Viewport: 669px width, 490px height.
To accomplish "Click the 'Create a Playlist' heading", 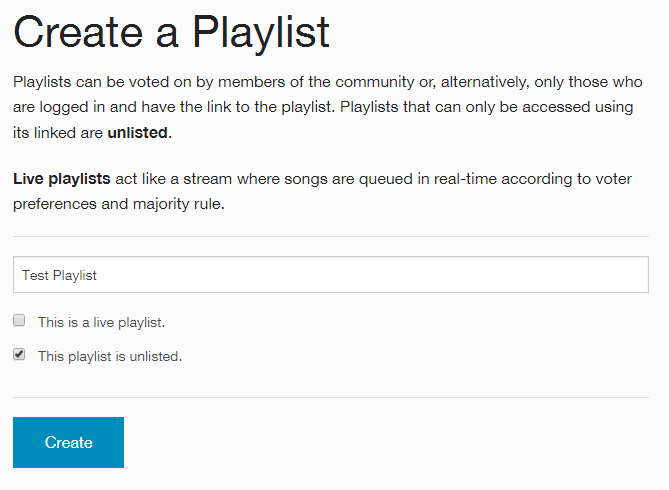I will 171,33.
